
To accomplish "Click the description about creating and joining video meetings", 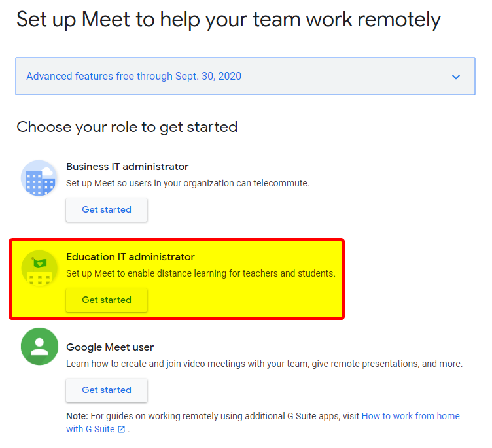I will pos(264,364).
